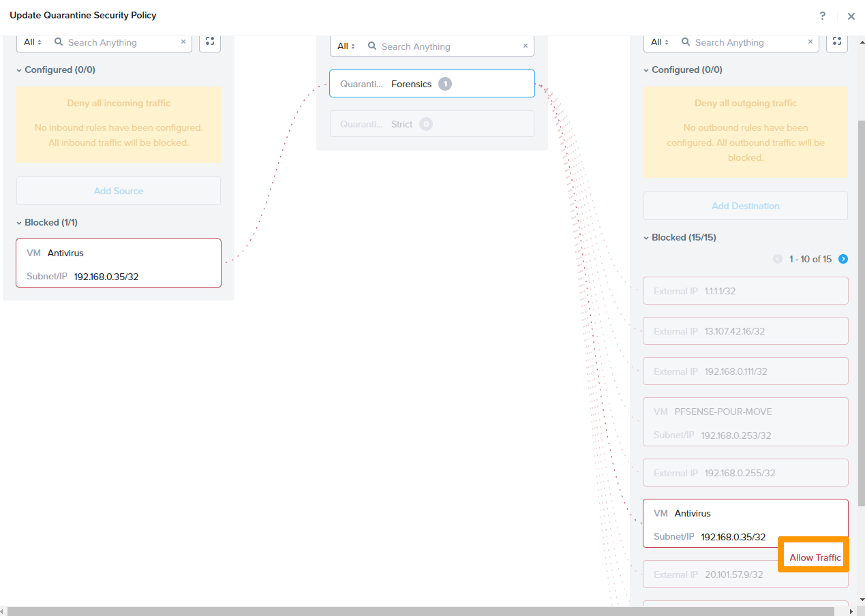Click the previous page arrow above blocked destinations

click(x=778, y=259)
